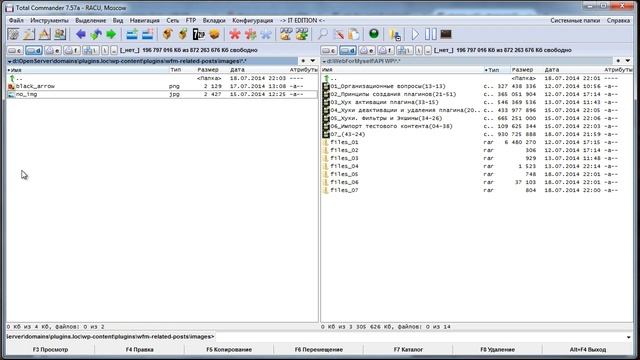The image size is (640, 360).
Task: Click the F8 Удаление button
Action: coord(498,350)
